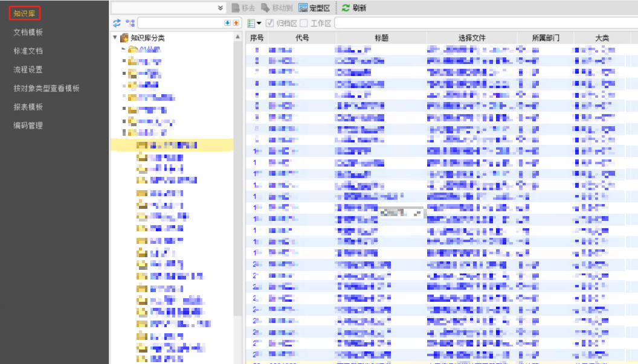Click the 知识库分类 root book icon
This screenshot has height=364, width=638.
click(x=124, y=38)
